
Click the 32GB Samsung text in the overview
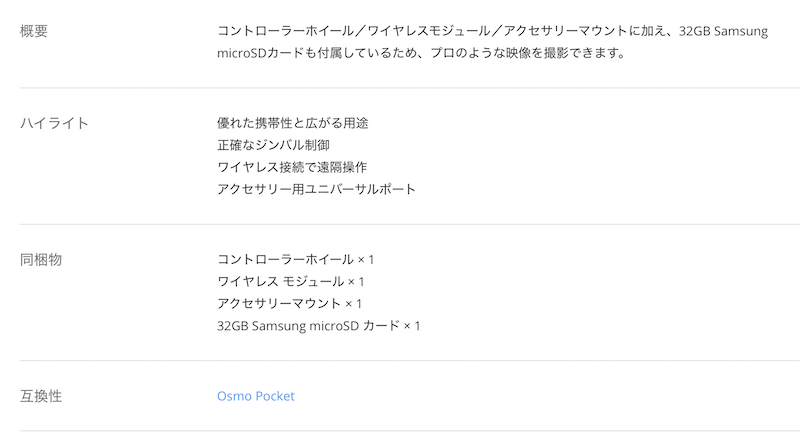coord(723,31)
